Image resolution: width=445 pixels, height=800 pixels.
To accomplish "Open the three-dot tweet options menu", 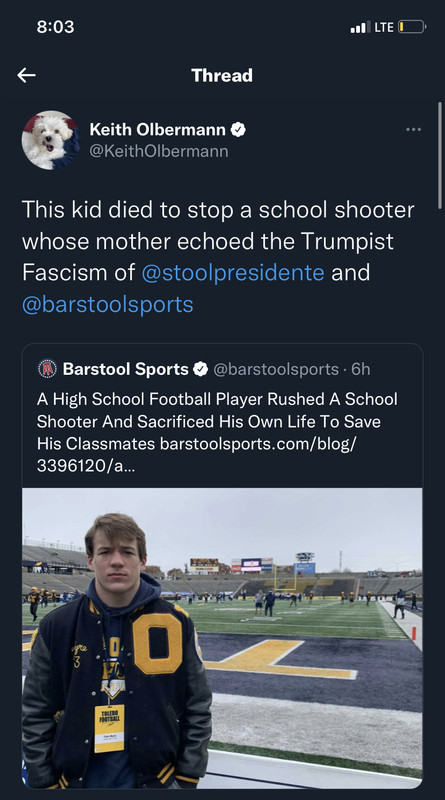I will tap(413, 130).
